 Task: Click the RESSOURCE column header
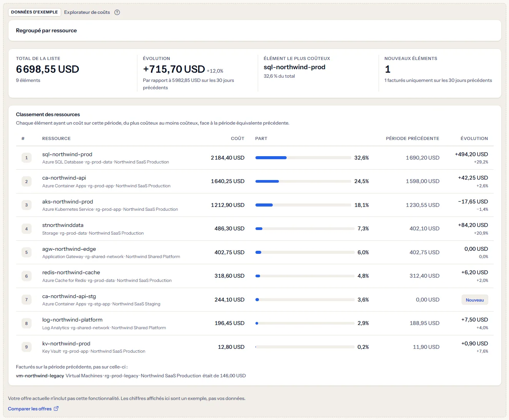tap(57, 138)
